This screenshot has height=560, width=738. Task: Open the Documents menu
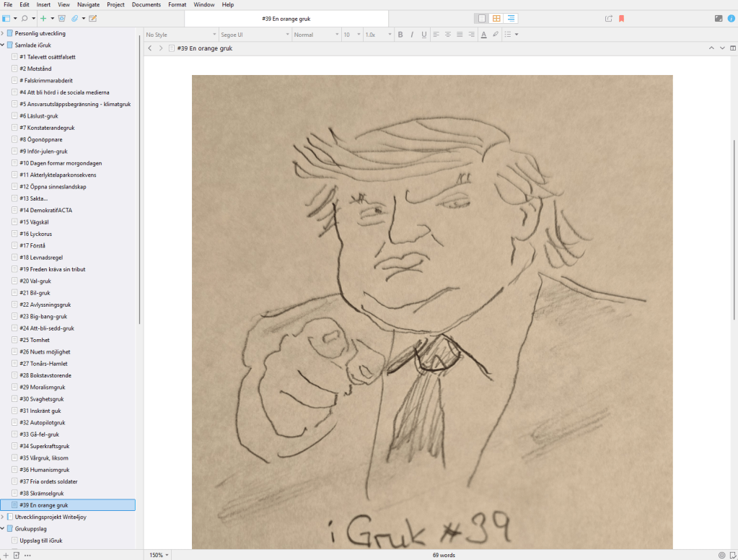[x=146, y=4]
